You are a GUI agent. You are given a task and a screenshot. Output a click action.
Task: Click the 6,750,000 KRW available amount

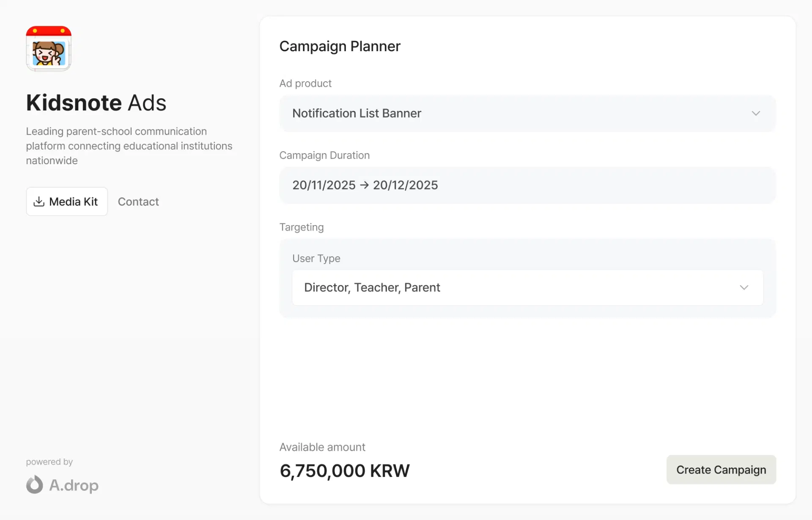click(x=345, y=471)
